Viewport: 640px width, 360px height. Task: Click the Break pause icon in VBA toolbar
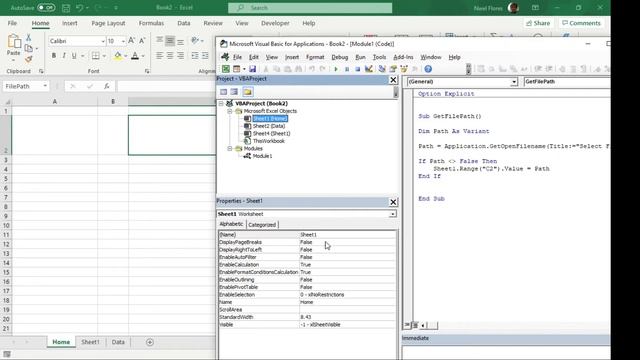347,69
